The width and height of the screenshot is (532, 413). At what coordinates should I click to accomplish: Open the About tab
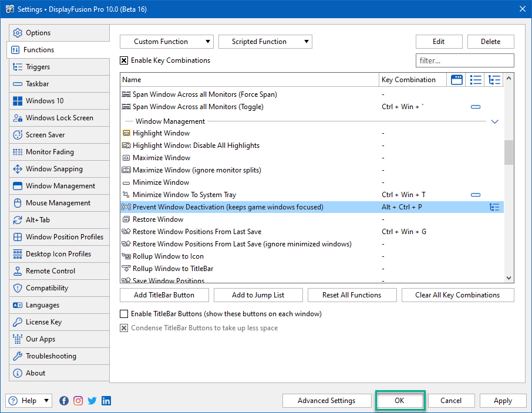pos(59,373)
